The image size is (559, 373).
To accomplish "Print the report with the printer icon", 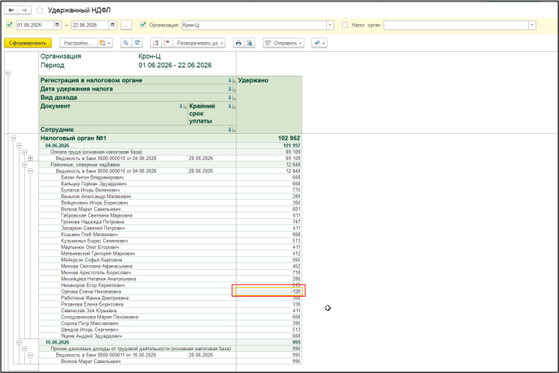I will pyautogui.click(x=239, y=43).
